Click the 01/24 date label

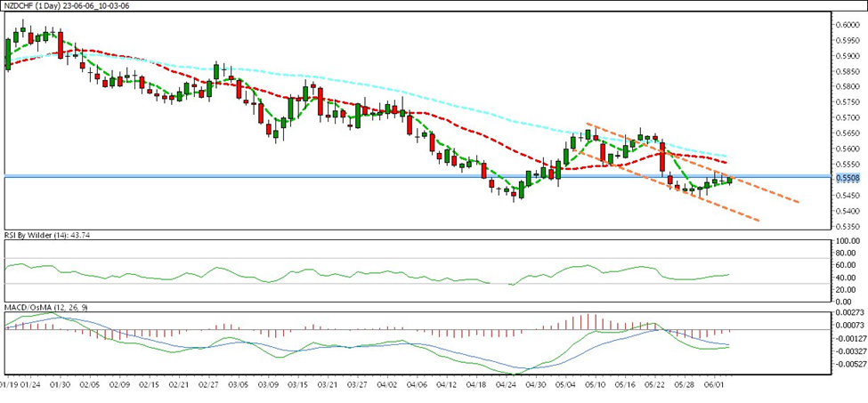(31, 383)
